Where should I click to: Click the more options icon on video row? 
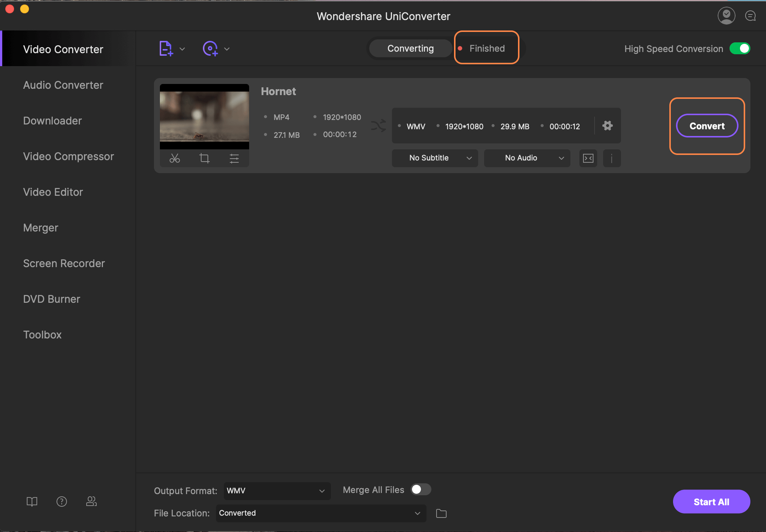(x=612, y=158)
